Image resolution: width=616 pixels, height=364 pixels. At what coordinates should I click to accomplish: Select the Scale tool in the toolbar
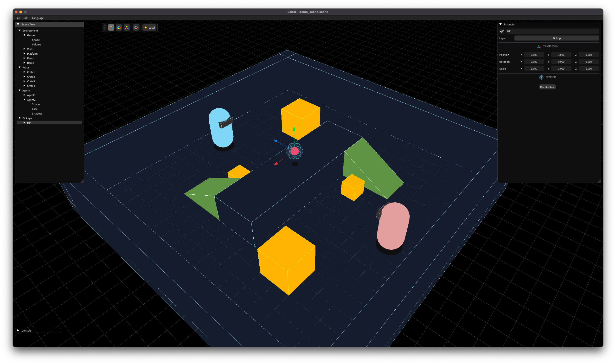pyautogui.click(x=127, y=27)
